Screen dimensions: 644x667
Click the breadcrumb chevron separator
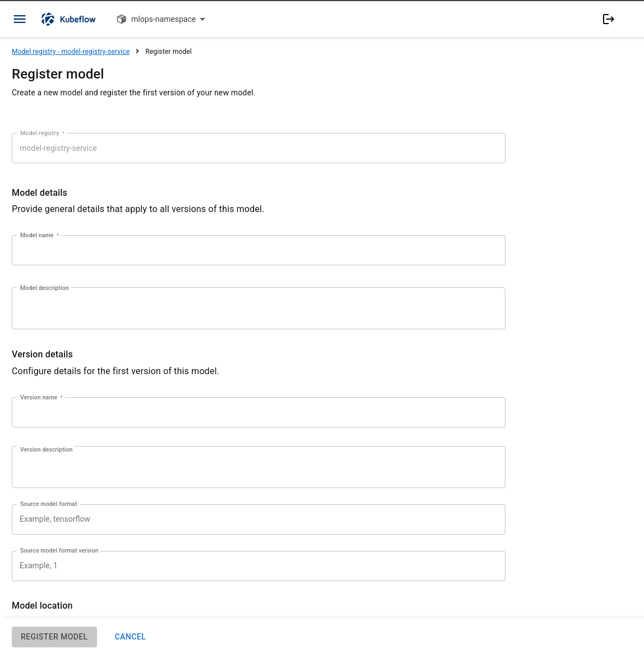tap(137, 51)
